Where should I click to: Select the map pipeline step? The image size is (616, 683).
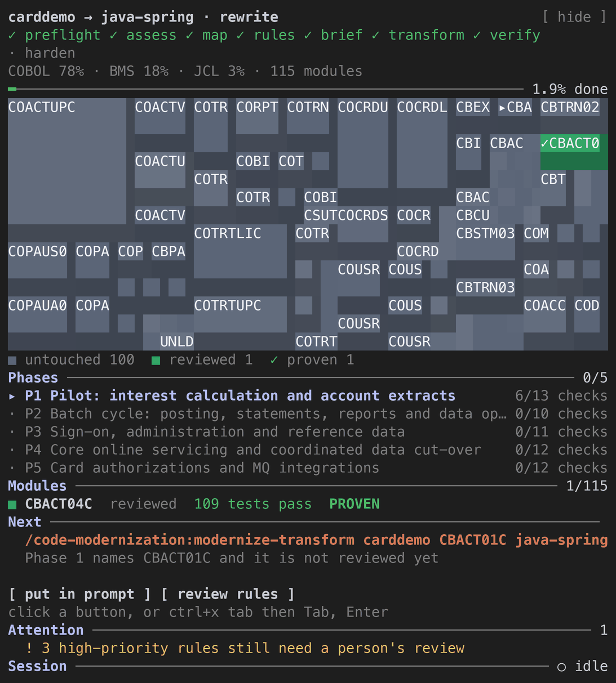[x=206, y=35]
